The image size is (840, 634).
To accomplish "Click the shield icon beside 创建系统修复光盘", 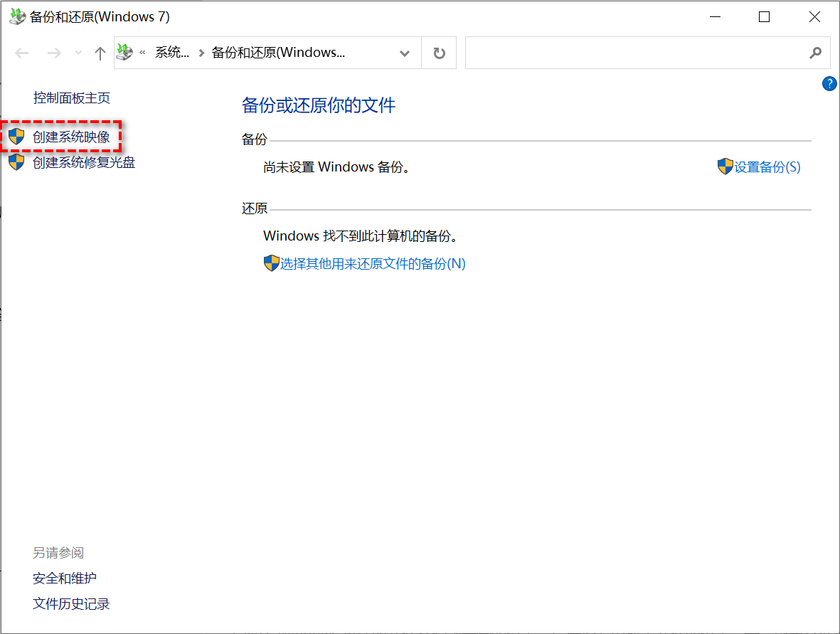I will 16,162.
